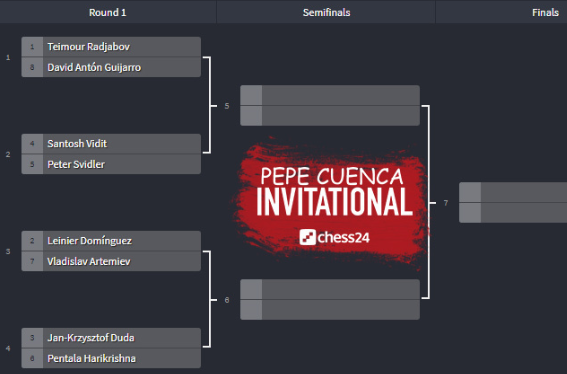This screenshot has width=567, height=374.
Task: Open the Semifinals column header
Action: click(326, 12)
